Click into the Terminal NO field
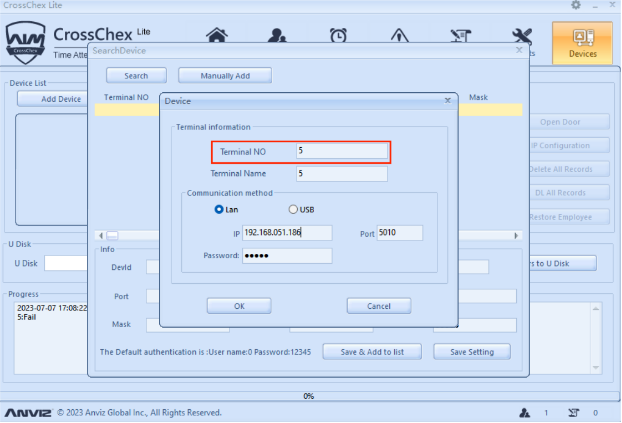The height and width of the screenshot is (423, 622). (342, 151)
